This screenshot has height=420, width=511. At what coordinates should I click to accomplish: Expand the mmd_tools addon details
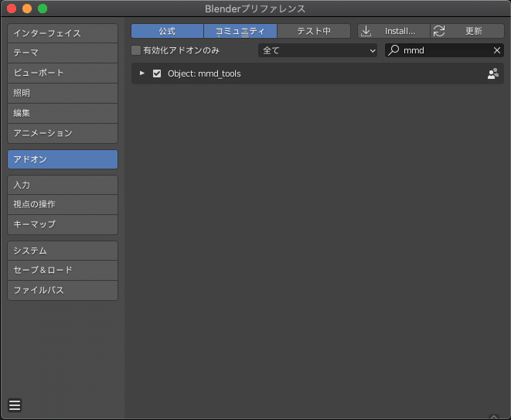coord(142,73)
